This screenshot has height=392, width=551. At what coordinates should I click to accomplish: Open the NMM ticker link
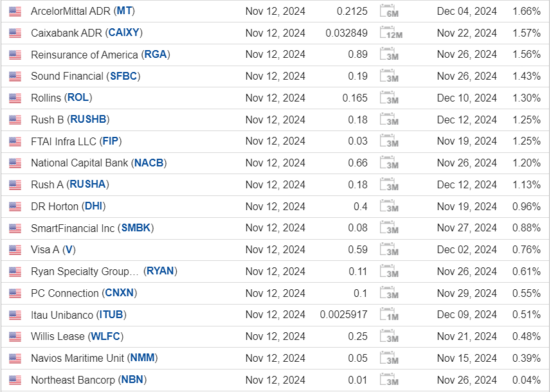(142, 358)
